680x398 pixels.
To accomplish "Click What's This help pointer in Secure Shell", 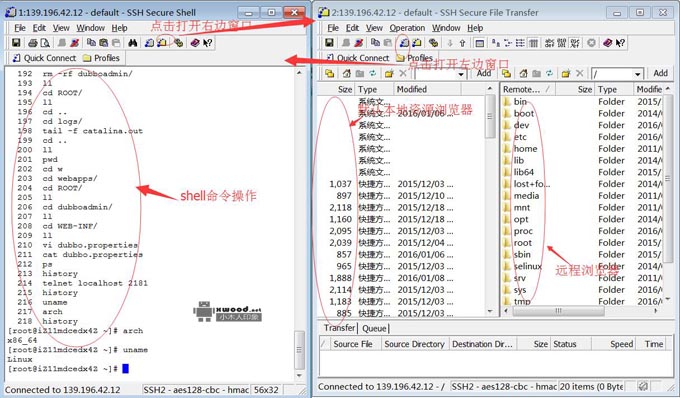I will 208,42.
